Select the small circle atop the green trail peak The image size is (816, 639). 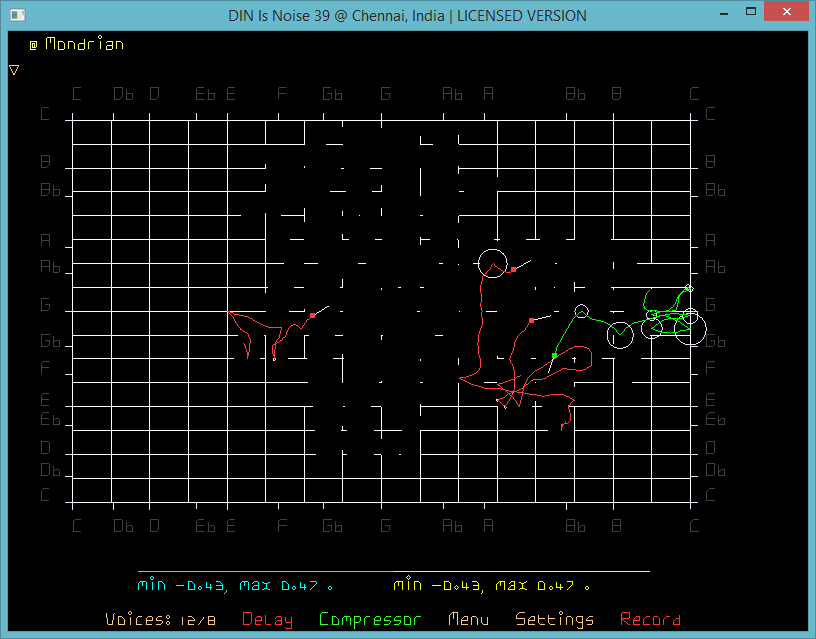point(582,312)
